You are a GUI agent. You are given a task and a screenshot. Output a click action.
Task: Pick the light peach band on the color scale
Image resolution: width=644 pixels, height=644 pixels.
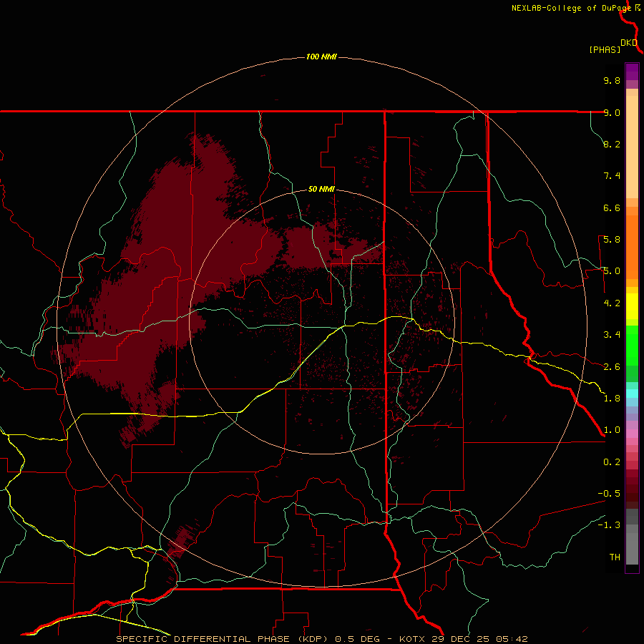coord(632,147)
